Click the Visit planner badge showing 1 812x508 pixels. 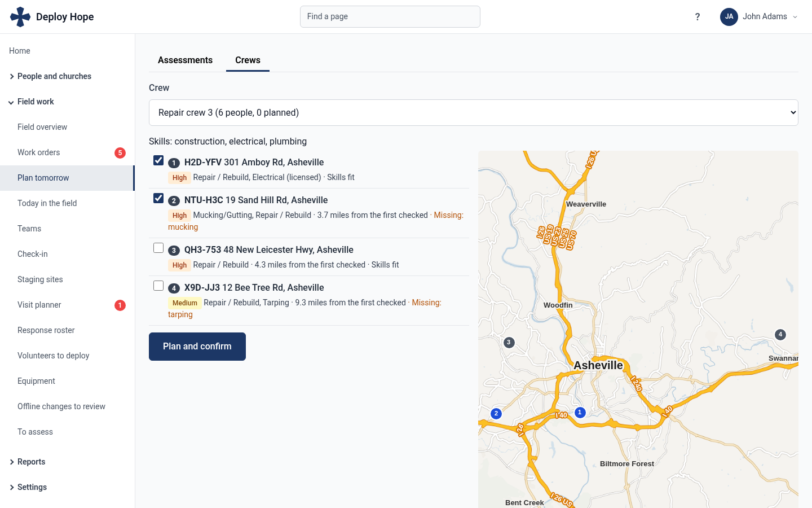tap(120, 305)
